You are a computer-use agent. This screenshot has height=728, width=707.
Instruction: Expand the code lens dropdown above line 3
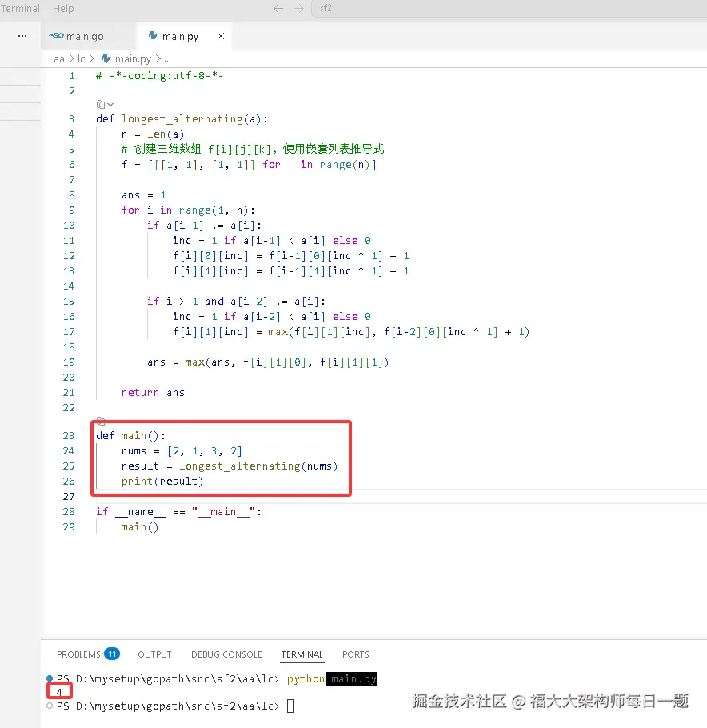105,105
